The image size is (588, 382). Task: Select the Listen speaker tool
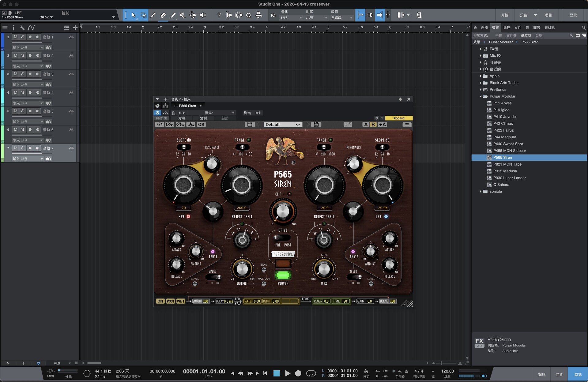[x=203, y=15]
